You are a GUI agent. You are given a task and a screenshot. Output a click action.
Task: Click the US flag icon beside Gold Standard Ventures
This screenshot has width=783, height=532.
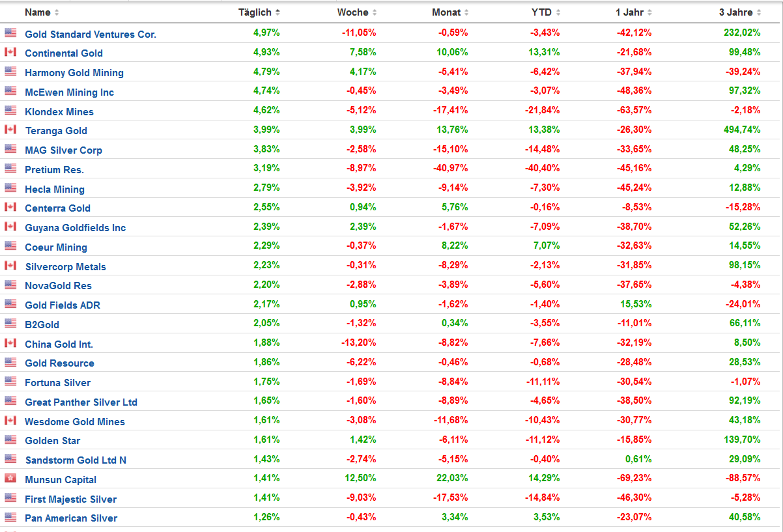point(10,33)
